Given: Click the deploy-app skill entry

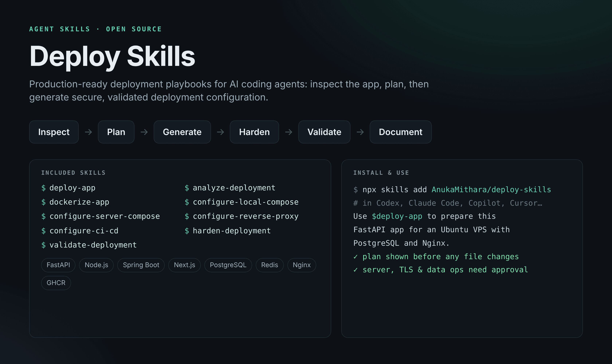Looking at the screenshot, I should point(68,188).
